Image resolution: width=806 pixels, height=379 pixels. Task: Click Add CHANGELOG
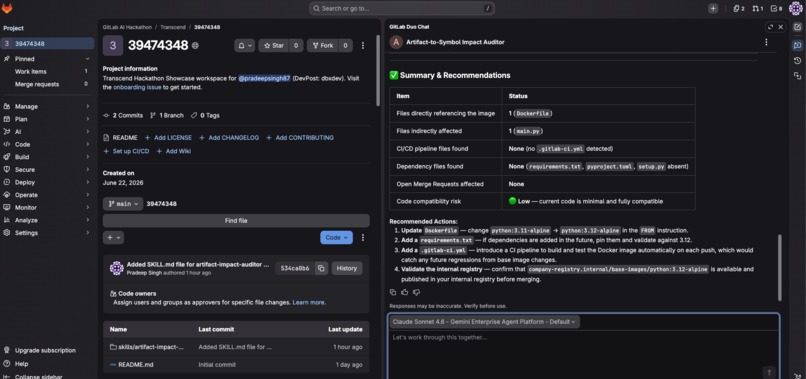coord(229,138)
